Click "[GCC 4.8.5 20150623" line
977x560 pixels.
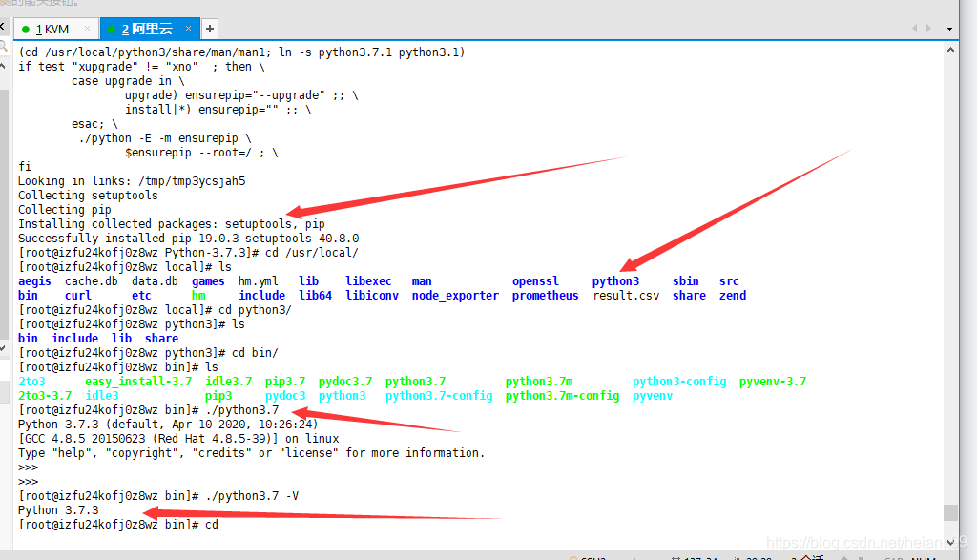coord(178,439)
